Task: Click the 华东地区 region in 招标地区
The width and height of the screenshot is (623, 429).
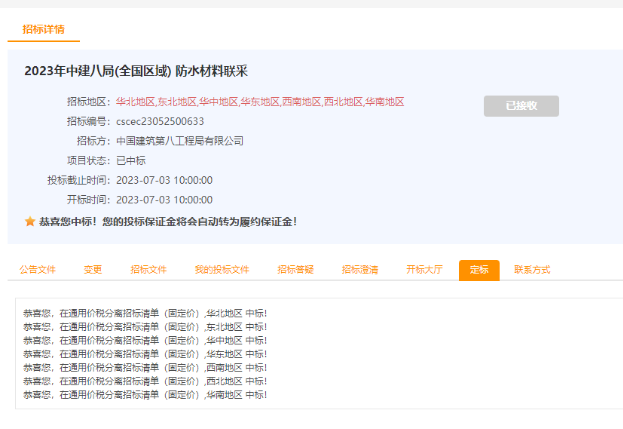Action: click(260, 102)
